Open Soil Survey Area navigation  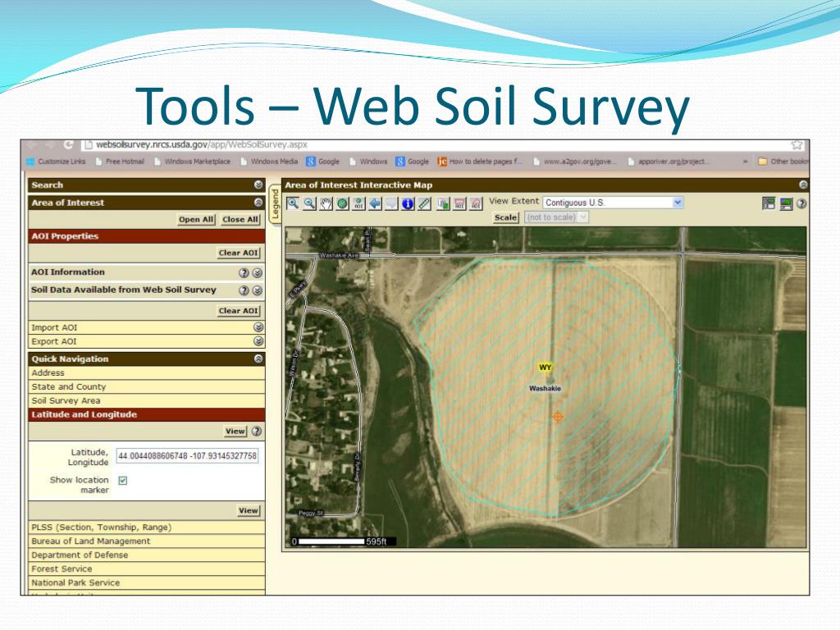pos(147,400)
